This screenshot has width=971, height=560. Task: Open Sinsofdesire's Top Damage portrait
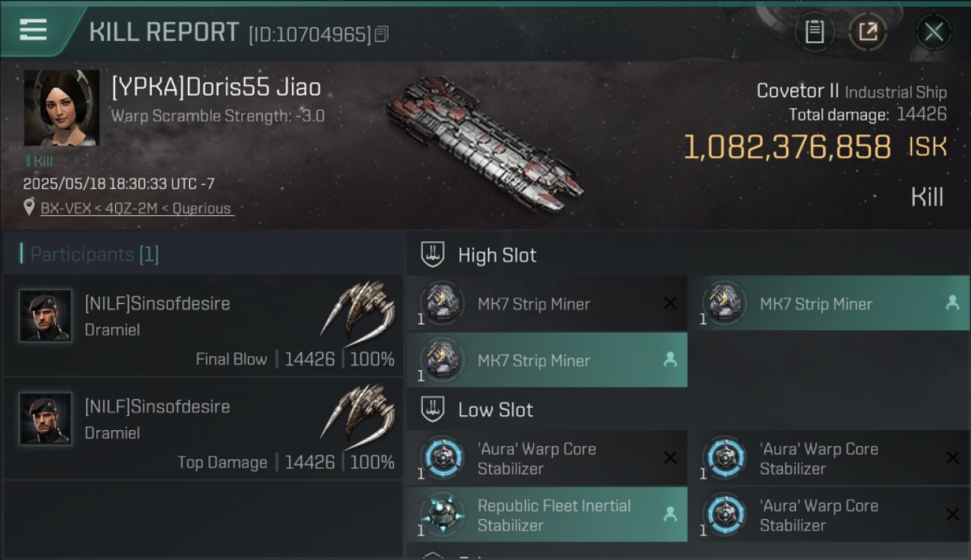point(46,419)
